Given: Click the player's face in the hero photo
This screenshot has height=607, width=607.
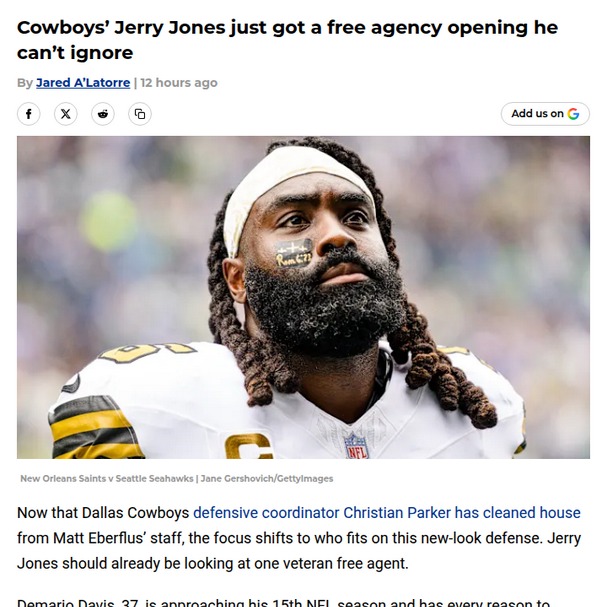Looking at the screenshot, I should (x=323, y=248).
